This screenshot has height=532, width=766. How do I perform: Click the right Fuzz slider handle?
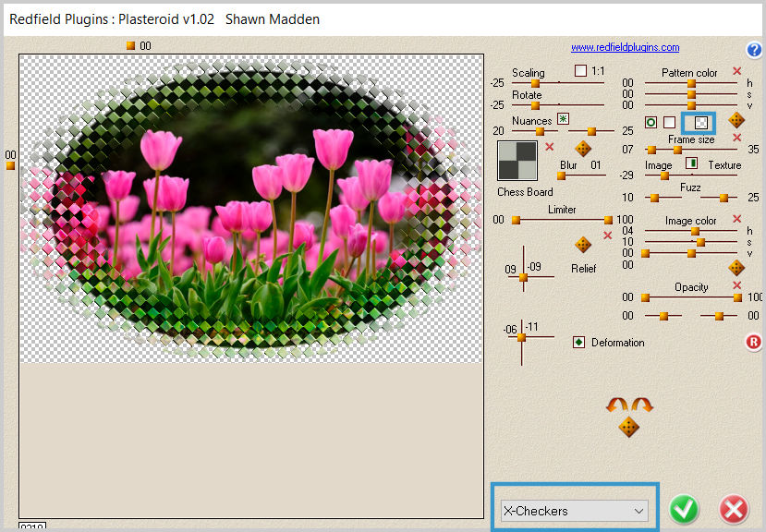[x=724, y=198]
